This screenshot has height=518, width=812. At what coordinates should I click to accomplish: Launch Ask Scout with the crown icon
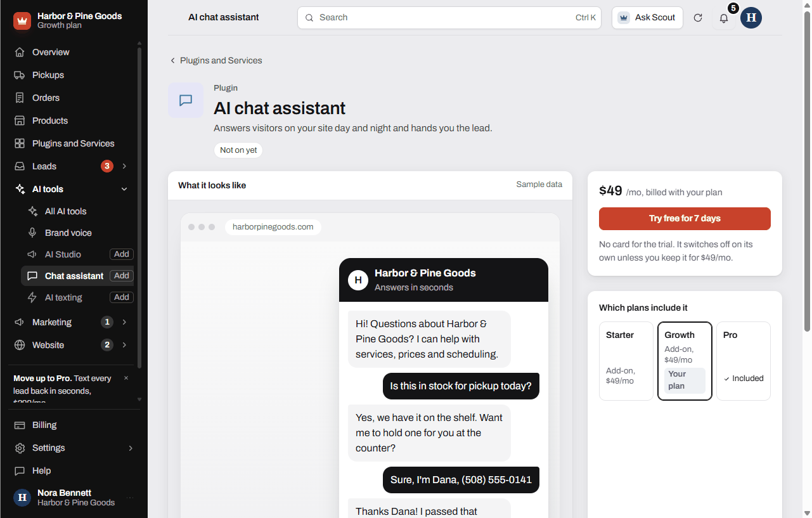[x=623, y=18]
